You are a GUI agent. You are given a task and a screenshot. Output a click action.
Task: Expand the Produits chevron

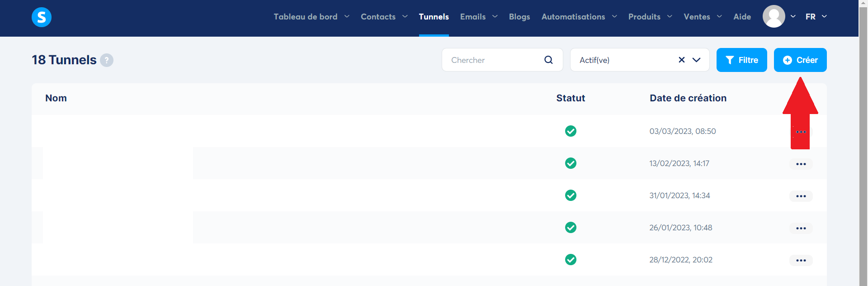670,16
